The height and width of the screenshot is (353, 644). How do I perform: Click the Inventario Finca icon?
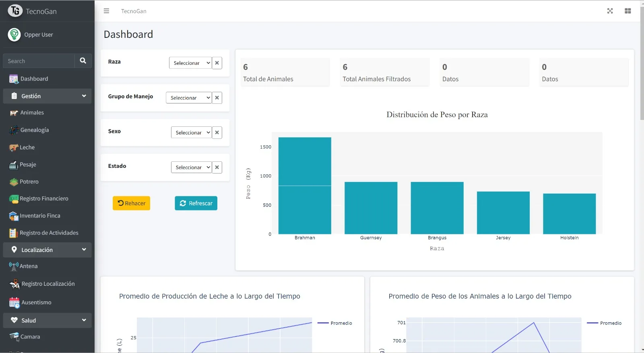[14, 216]
